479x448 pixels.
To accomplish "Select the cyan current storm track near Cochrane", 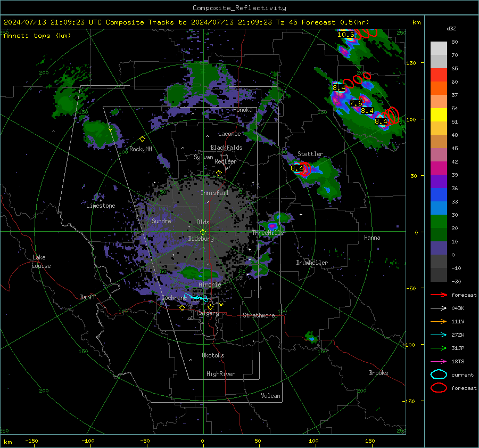I will (x=196, y=298).
